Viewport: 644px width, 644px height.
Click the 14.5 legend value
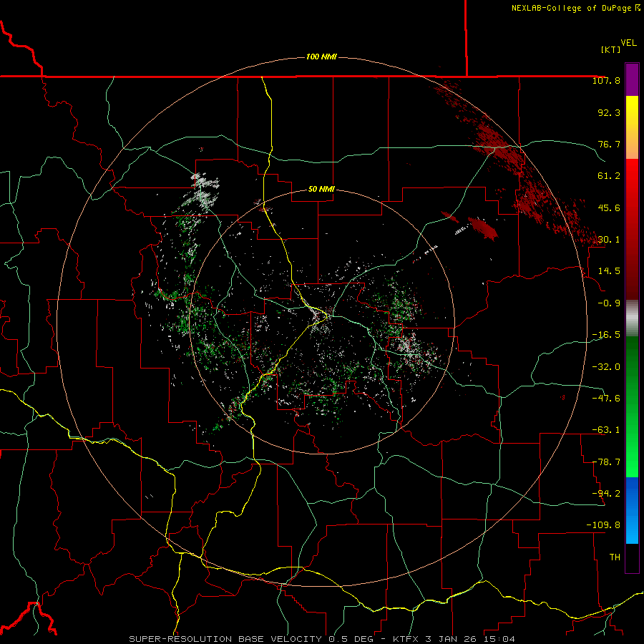click(609, 271)
